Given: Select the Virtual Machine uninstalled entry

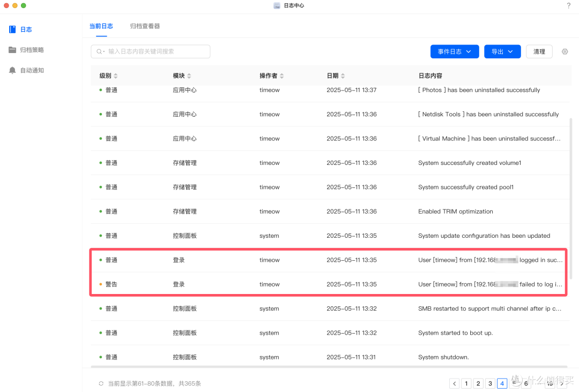Looking at the screenshot, I should [330, 139].
